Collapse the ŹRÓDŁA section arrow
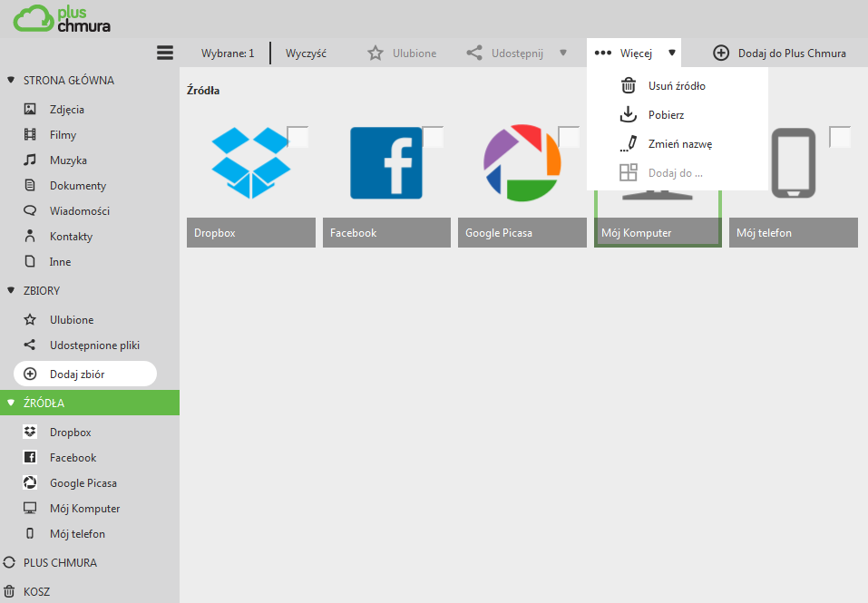868x603 pixels. click(x=11, y=403)
